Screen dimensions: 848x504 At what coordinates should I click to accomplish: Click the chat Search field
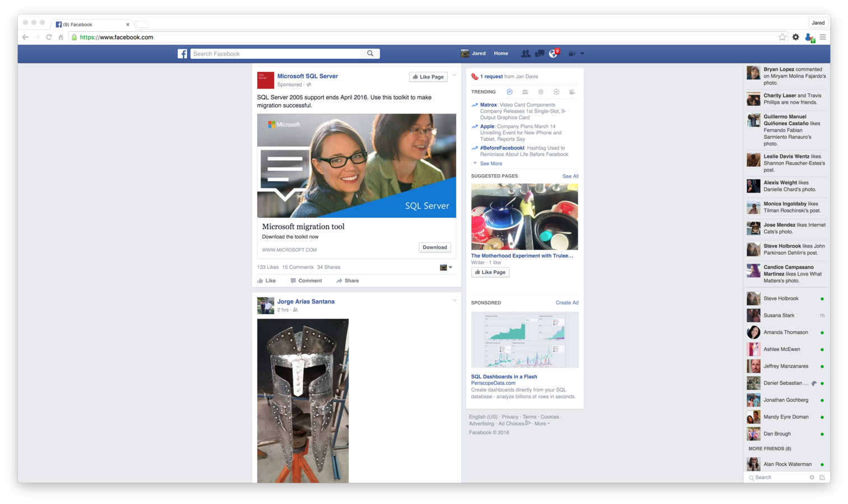point(777,478)
